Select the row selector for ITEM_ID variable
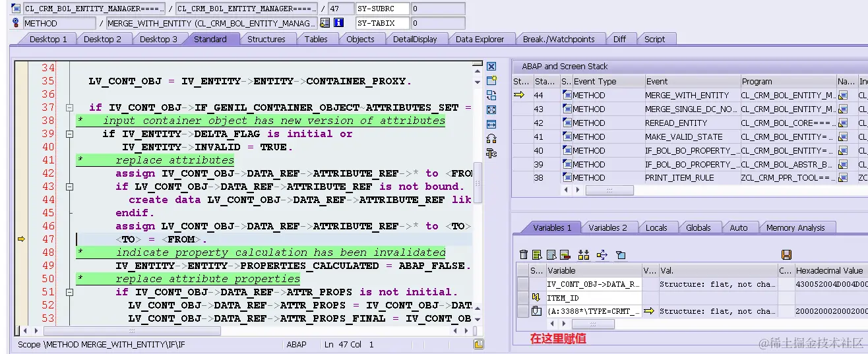Viewport: 868px width, 354px height. (522, 297)
